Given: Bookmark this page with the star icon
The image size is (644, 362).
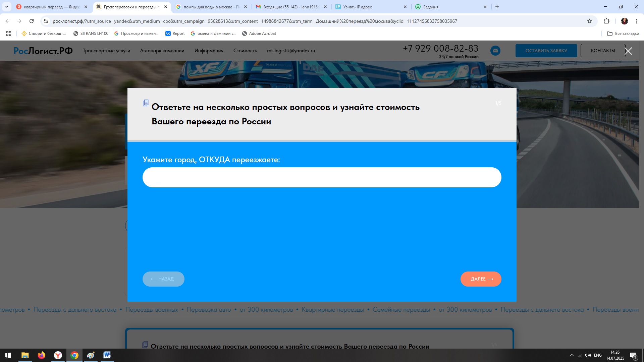Looking at the screenshot, I should pyautogui.click(x=590, y=21).
